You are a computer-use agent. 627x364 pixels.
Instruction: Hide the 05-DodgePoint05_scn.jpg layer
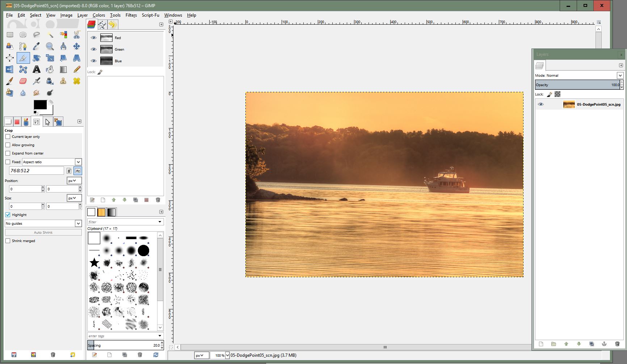tap(541, 104)
